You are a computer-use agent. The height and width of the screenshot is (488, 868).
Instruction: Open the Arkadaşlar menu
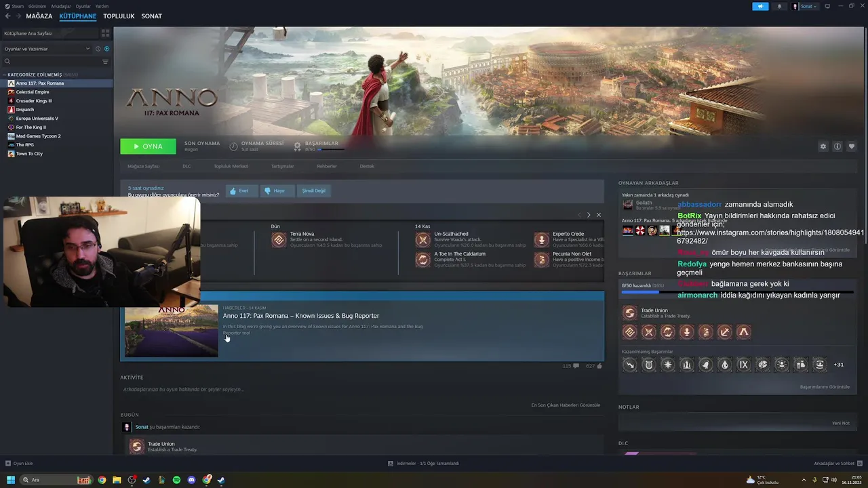click(x=61, y=6)
